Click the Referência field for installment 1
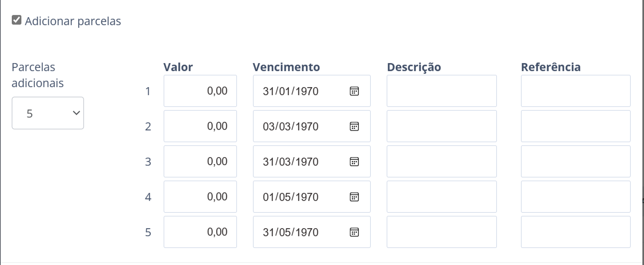The height and width of the screenshot is (265, 644). tap(576, 91)
